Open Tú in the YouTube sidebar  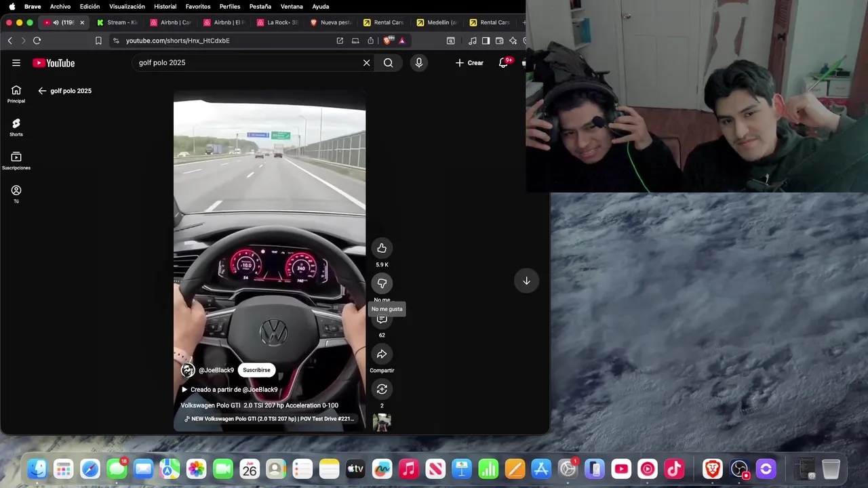(16, 194)
